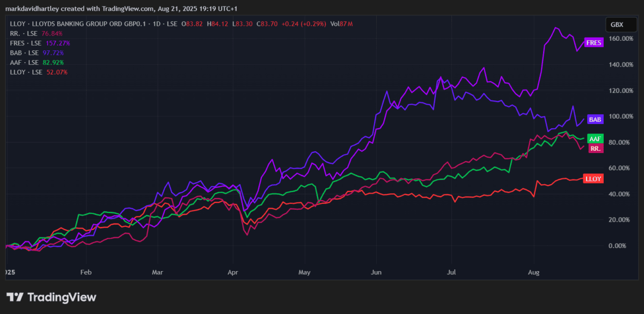
Task: Click the BAB · LSE legend entry
Action: coord(25,53)
